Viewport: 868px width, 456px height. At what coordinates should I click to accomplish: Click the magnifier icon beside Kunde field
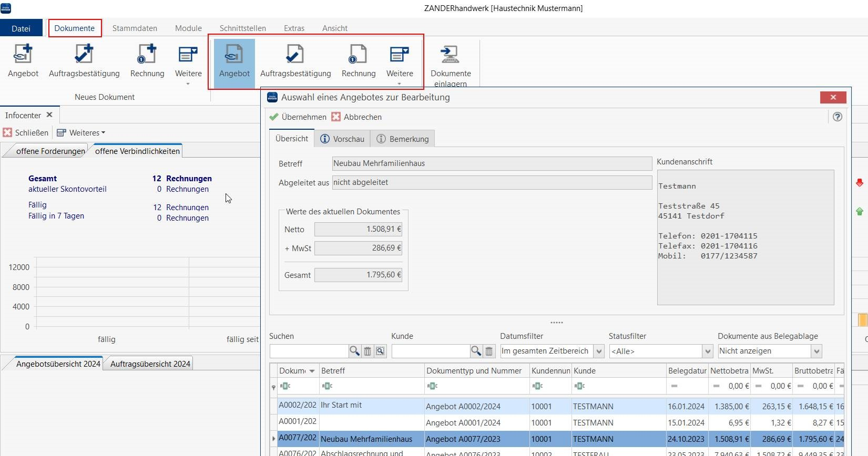coord(476,351)
